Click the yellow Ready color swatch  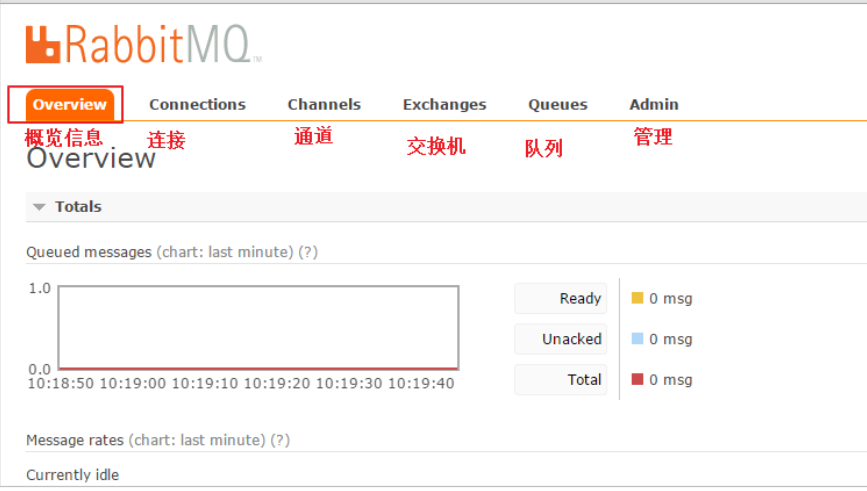[637, 298]
